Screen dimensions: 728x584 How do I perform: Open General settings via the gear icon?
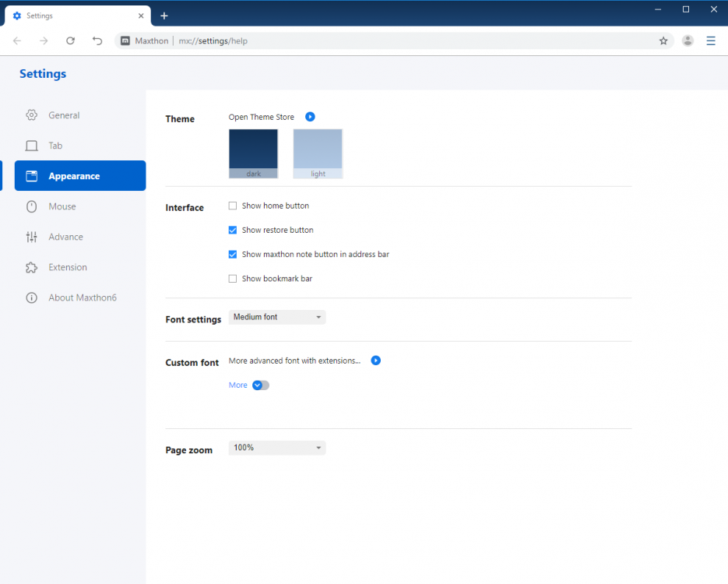(x=32, y=114)
